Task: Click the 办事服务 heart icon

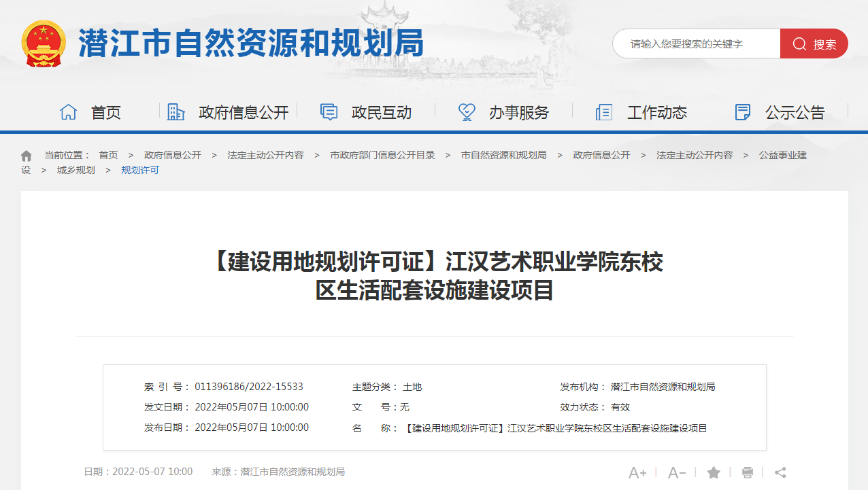Action: [x=467, y=112]
